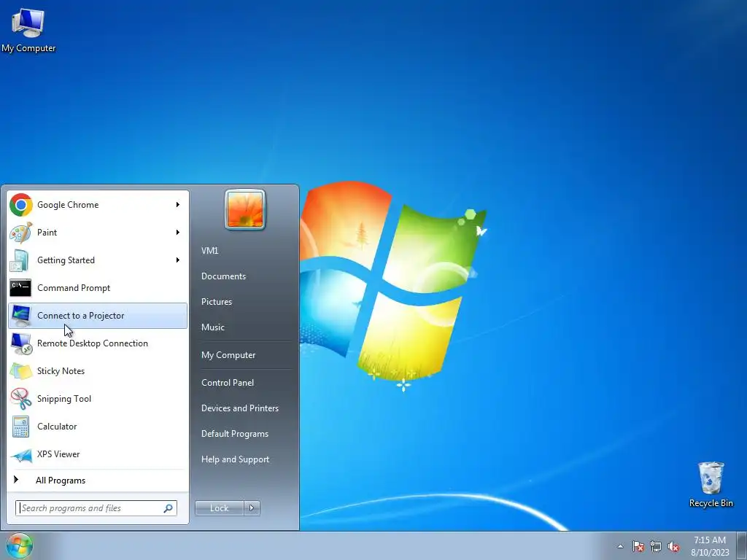Open Documents library
Image resolution: width=747 pixels, height=560 pixels.
point(223,276)
